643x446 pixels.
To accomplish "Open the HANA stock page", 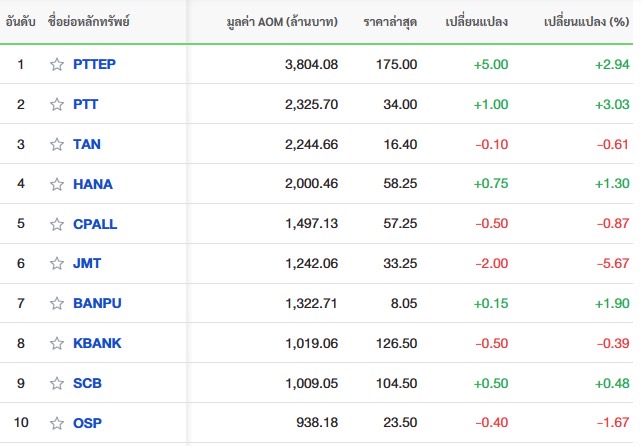I will pos(93,184).
